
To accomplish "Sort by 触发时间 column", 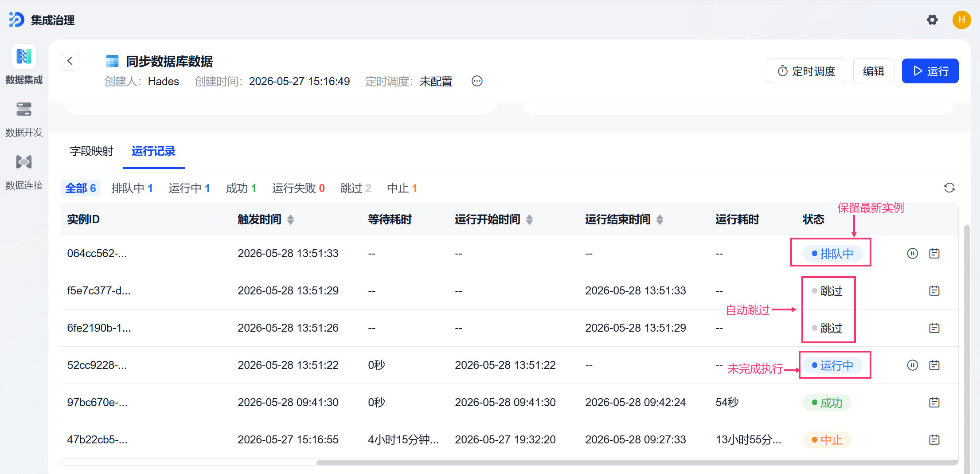I will point(290,219).
